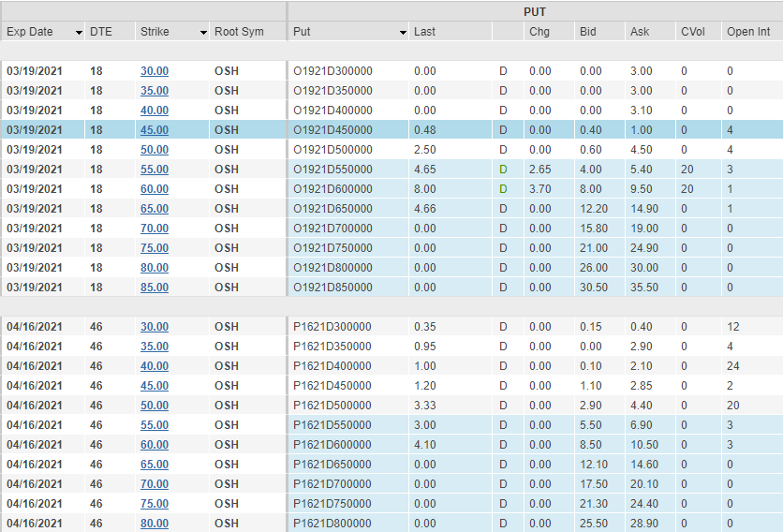The width and height of the screenshot is (783, 532).
Task: Open the 60.00 strike link for 03/19/2021
Action: tap(155, 189)
